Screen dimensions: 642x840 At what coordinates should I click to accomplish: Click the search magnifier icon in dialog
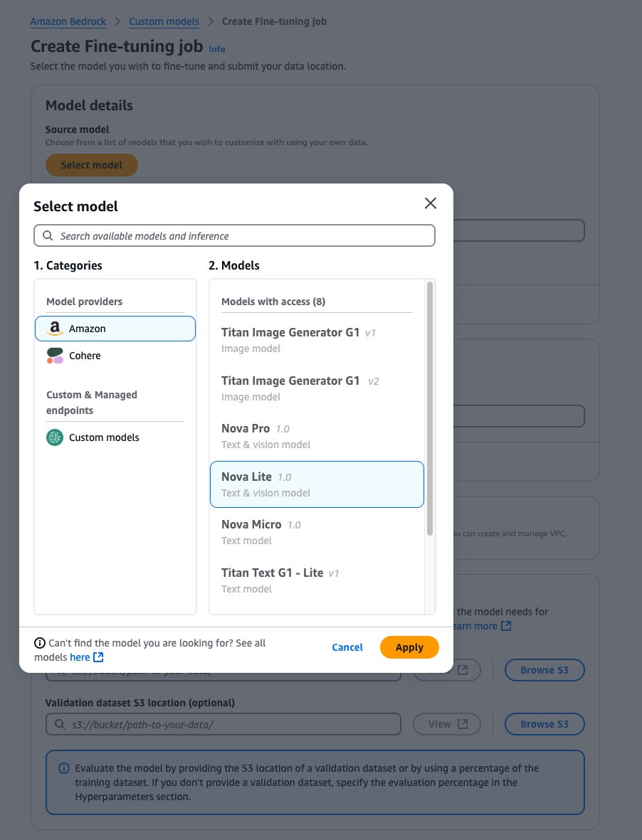48,235
